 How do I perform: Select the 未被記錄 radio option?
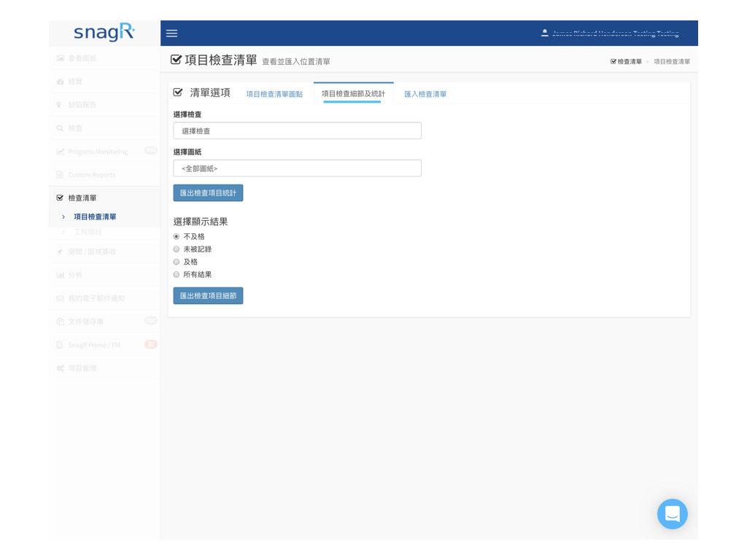[x=177, y=249]
